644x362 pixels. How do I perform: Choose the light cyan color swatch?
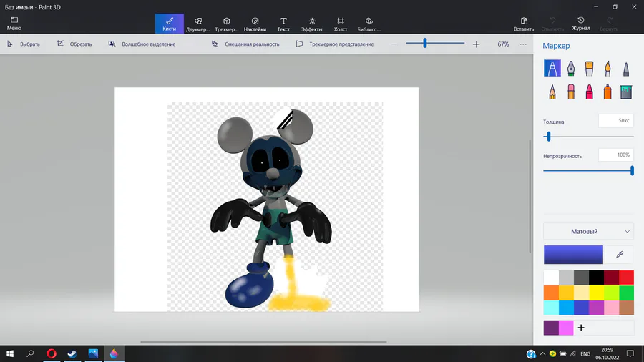pos(551,308)
